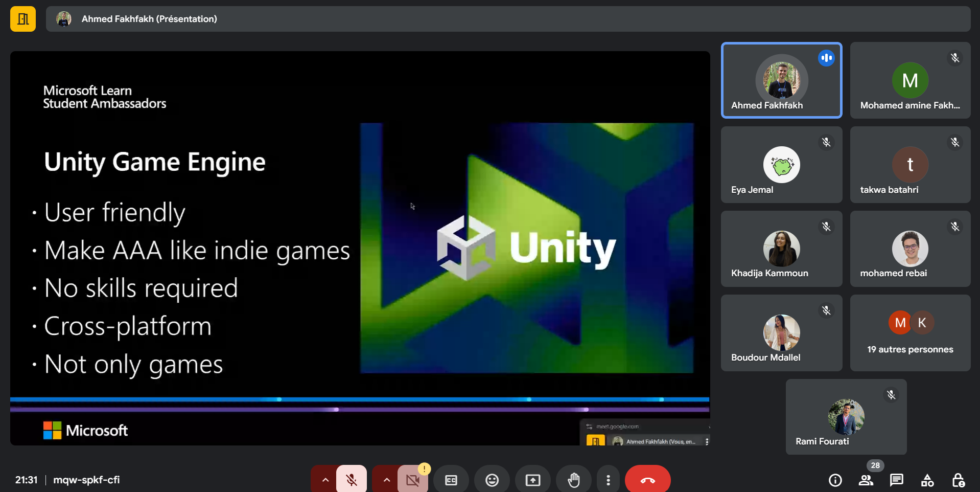
Task: Open host controls lock icon
Action: click(958, 480)
